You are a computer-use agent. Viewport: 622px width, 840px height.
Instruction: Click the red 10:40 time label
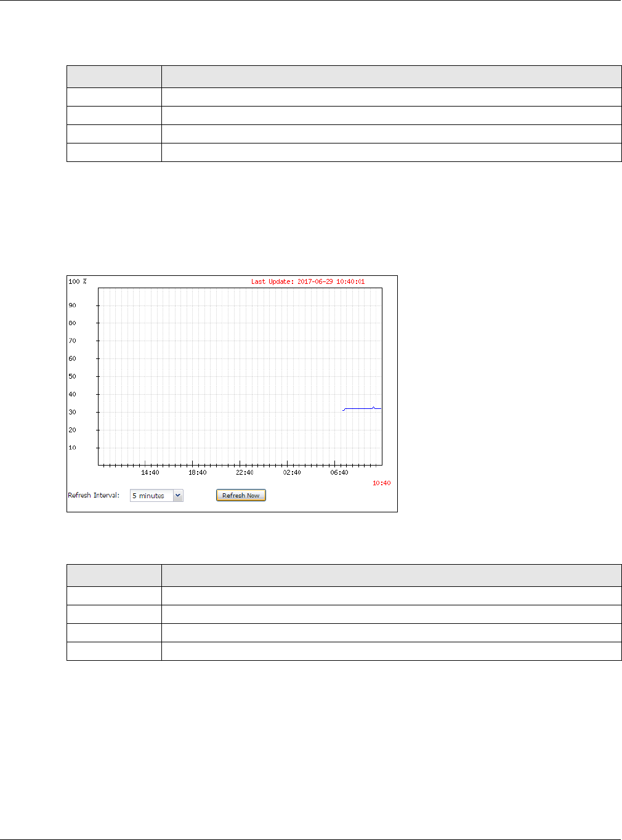point(381,483)
